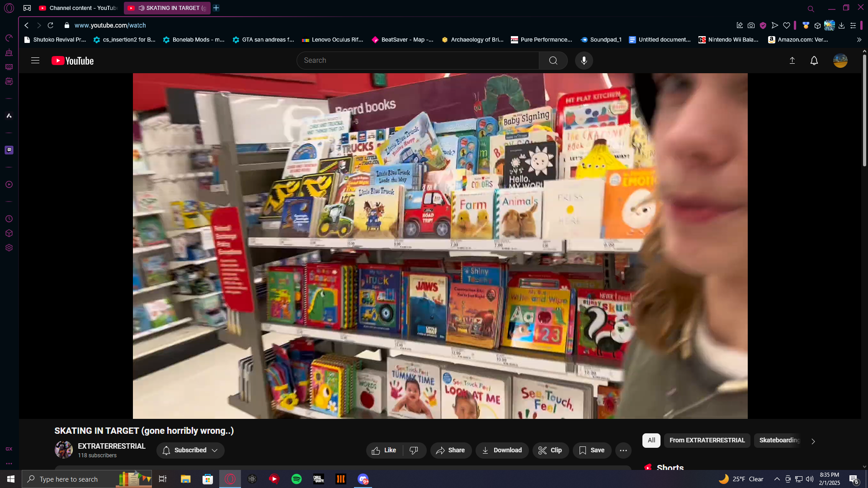Image resolution: width=868 pixels, height=488 pixels.
Task: Like the video
Action: 384,450
